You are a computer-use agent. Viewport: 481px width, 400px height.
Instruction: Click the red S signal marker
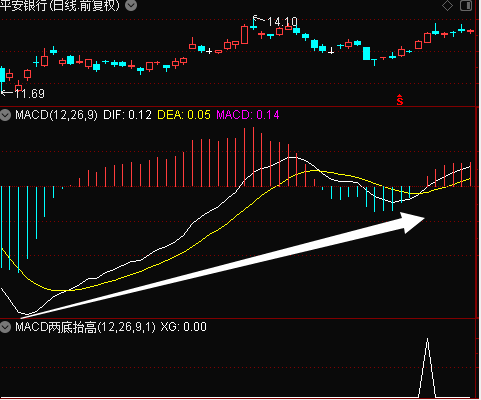click(x=400, y=100)
